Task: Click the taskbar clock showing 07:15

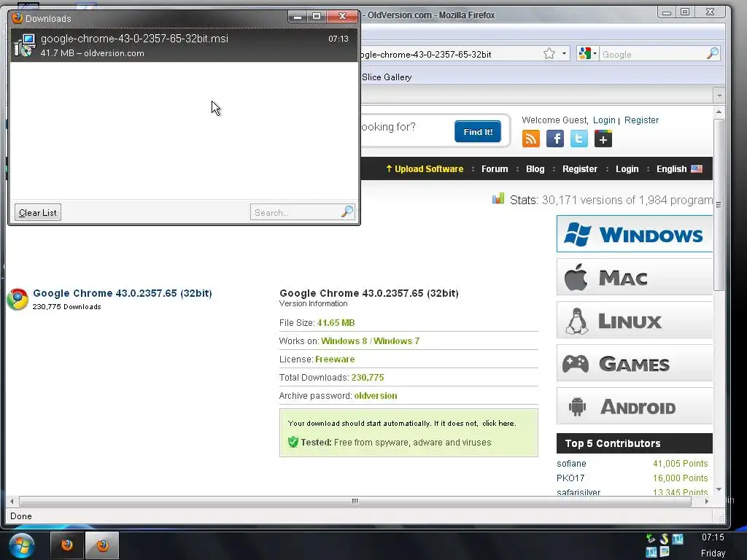Action: click(x=713, y=537)
